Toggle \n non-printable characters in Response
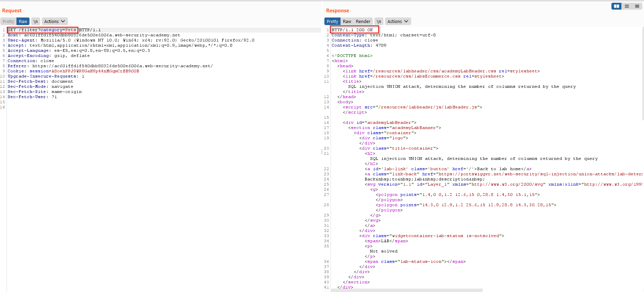Screen dimensions: 644x292 tap(379, 21)
